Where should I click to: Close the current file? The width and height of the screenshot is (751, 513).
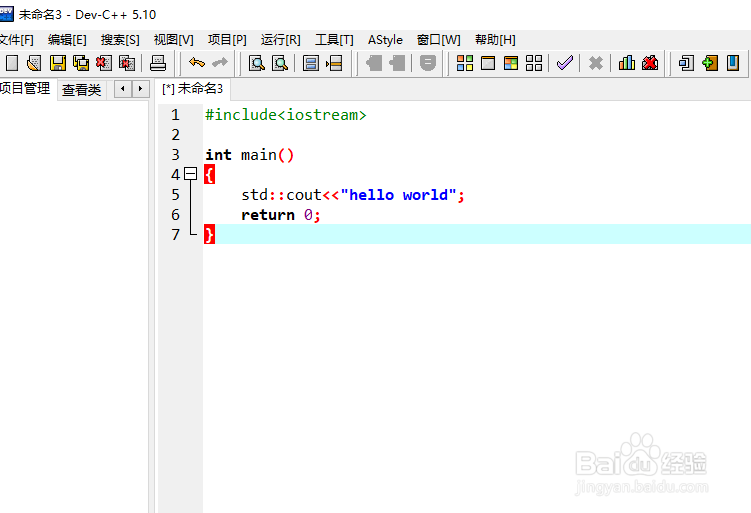(104, 63)
